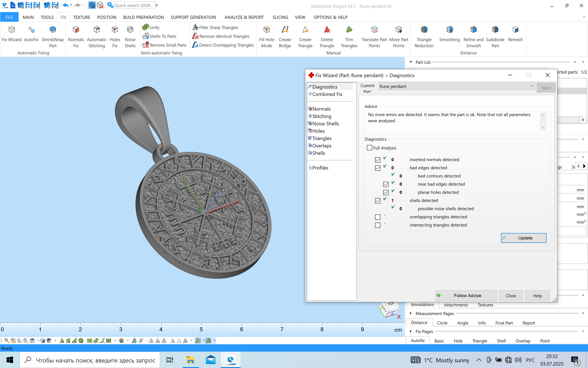Enable Fill Hole Mode
The image size is (588, 368).
[267, 37]
